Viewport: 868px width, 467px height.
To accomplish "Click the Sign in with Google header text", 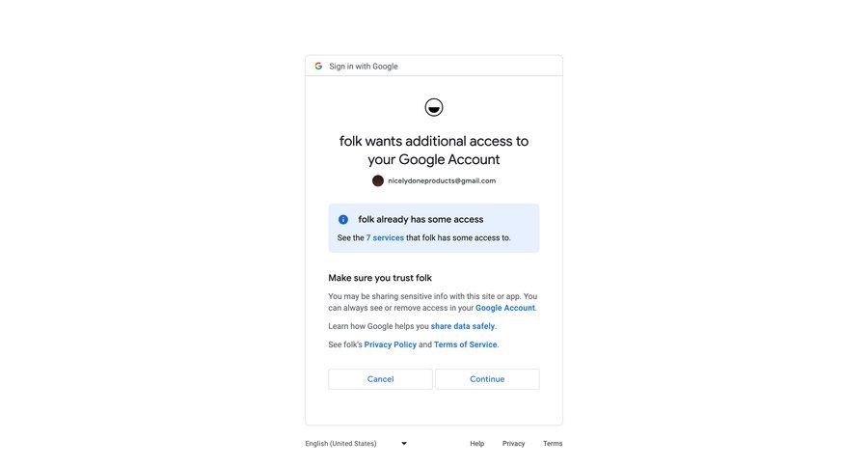I will pyautogui.click(x=364, y=67).
